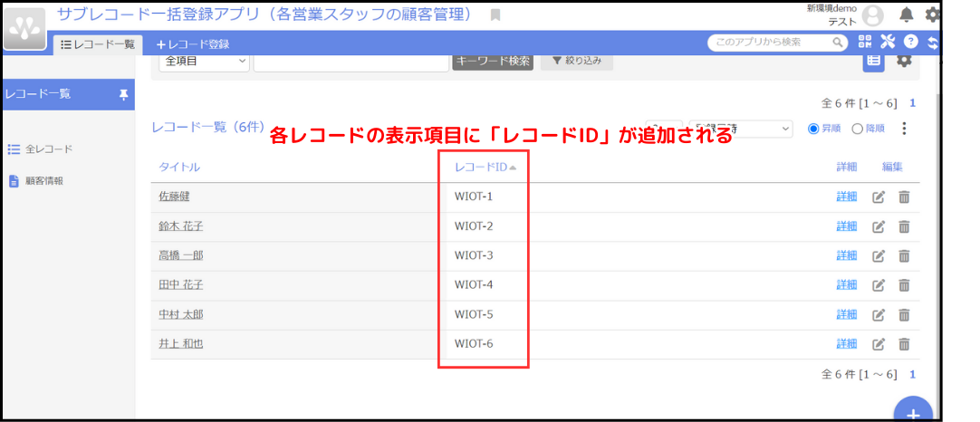The width and height of the screenshot is (980, 422).
Task: Edit the 高橋 一郎 record with pencil icon
Action: [879, 255]
